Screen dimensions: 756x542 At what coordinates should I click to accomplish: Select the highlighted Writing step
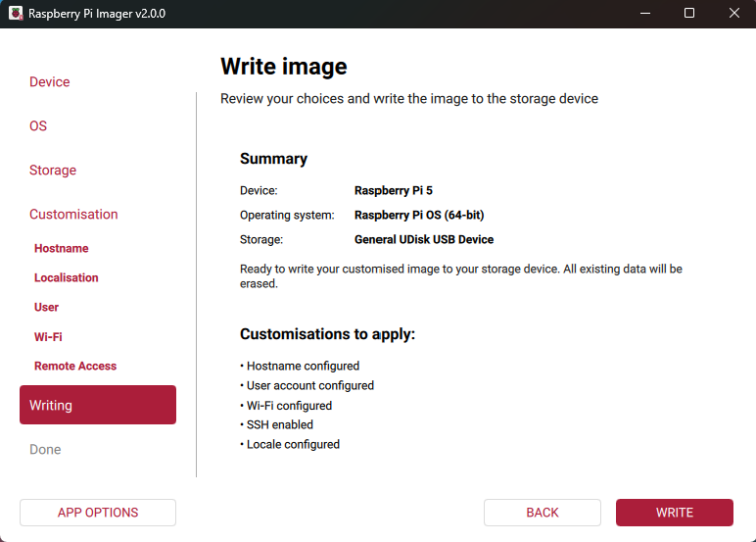tap(98, 405)
